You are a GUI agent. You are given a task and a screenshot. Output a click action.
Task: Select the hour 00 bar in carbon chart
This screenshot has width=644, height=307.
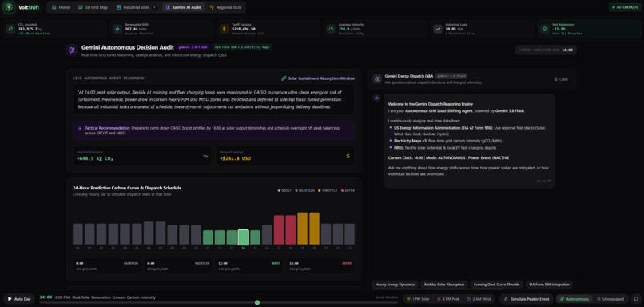click(x=78, y=234)
